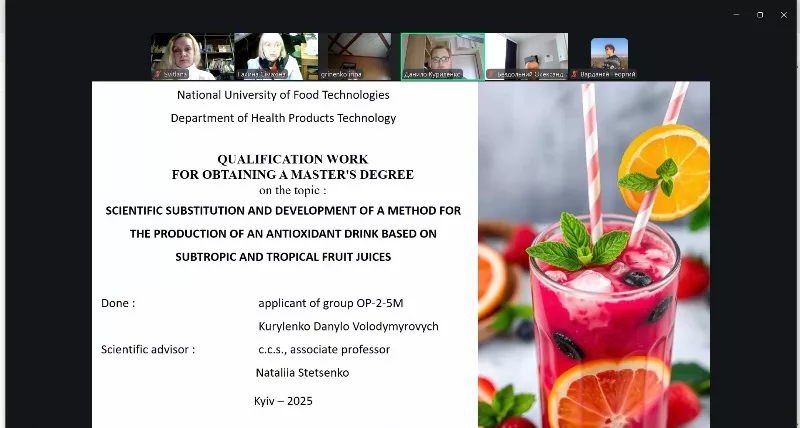Click "Kyiv – 2025" at slide bottom

[x=283, y=401]
